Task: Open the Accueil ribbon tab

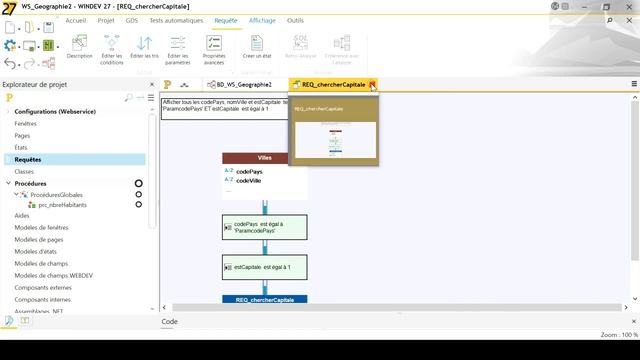Action: click(76, 20)
